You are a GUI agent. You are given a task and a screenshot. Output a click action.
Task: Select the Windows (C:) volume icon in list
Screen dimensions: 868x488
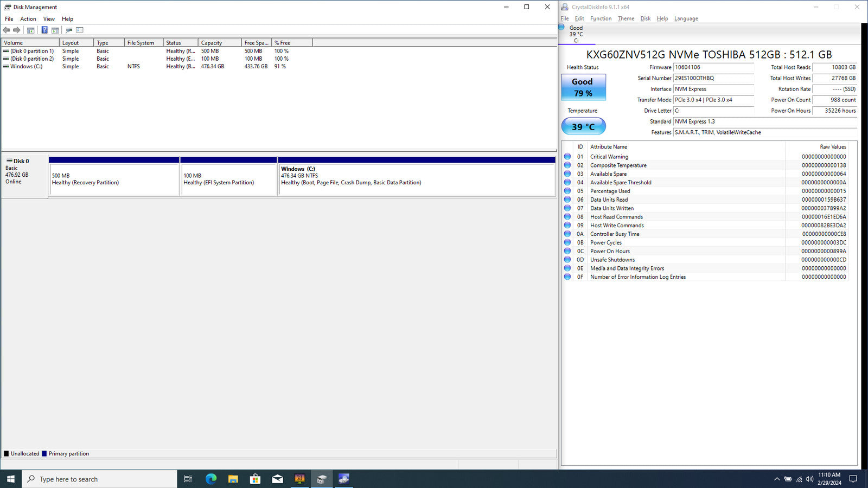point(6,66)
